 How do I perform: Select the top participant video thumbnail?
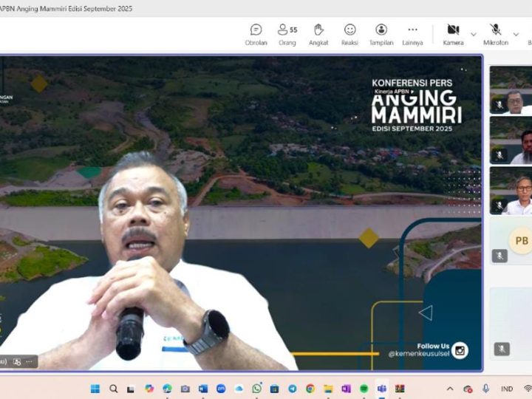coord(511,89)
